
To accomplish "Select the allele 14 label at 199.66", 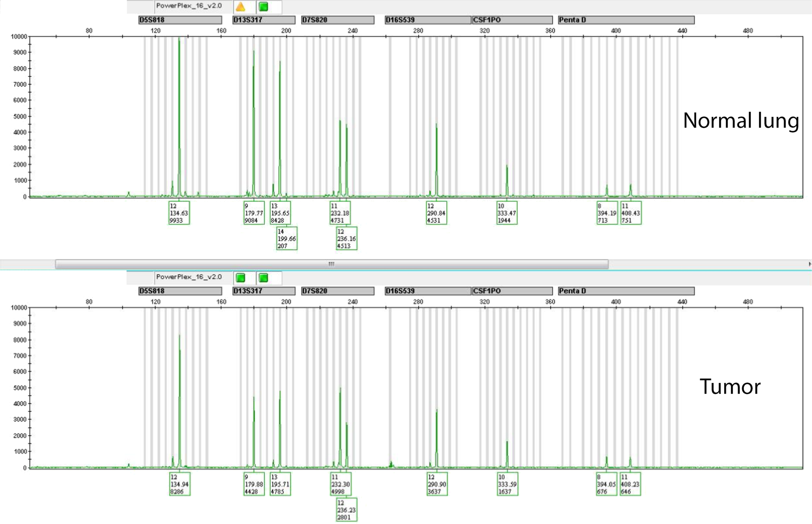I will (x=286, y=239).
